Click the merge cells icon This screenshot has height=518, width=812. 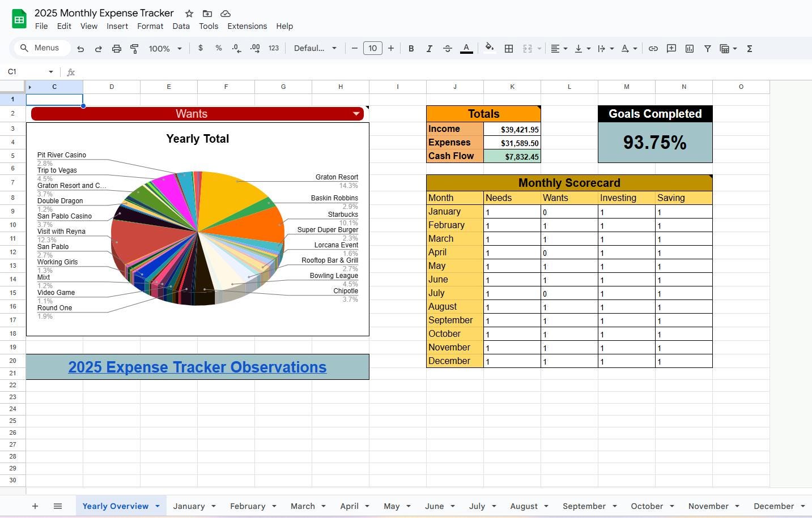coord(528,49)
